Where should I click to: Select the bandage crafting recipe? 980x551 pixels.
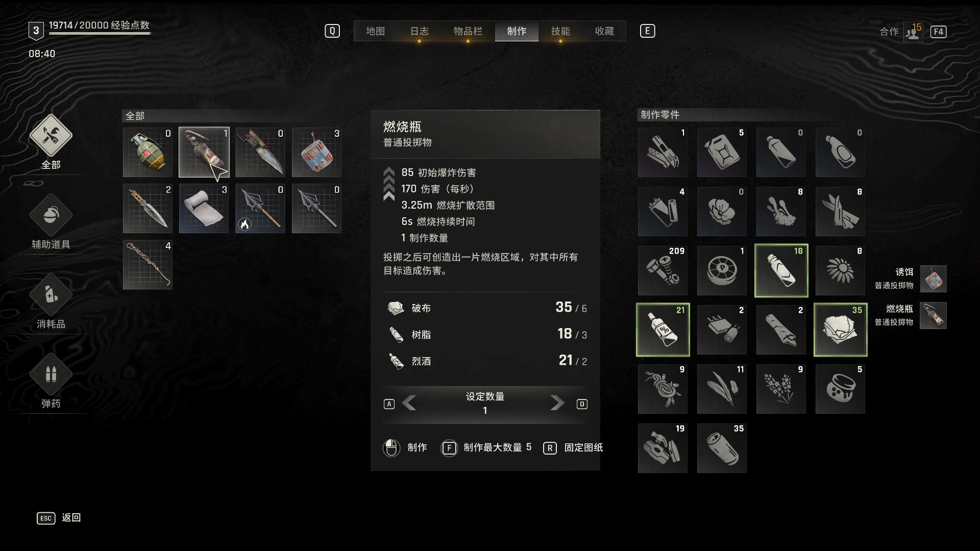point(204,208)
